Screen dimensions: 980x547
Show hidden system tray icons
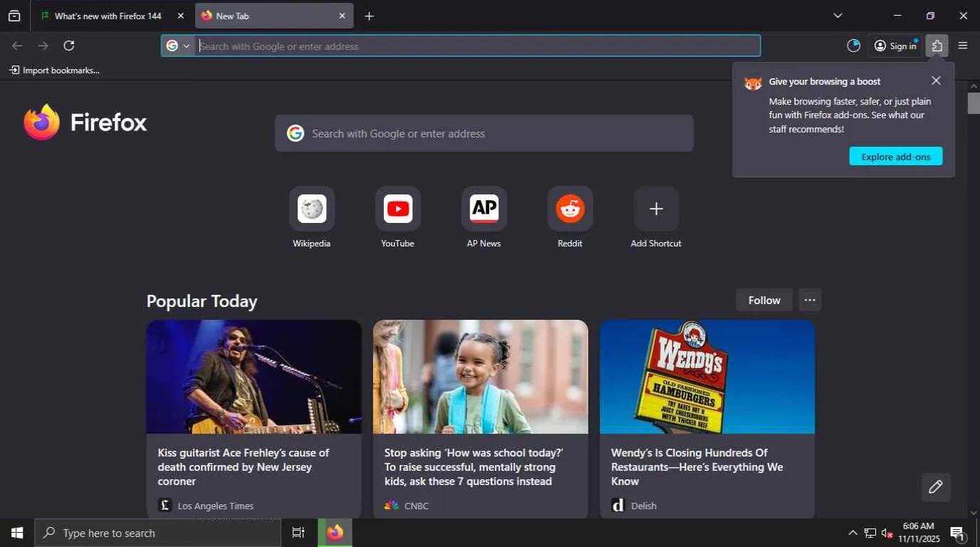[853, 533]
